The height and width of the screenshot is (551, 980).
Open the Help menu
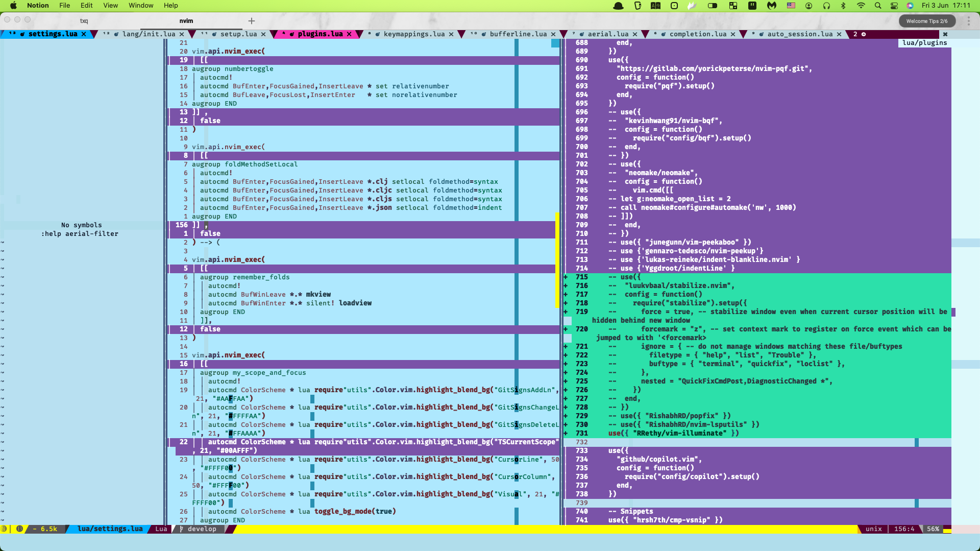coord(171,6)
